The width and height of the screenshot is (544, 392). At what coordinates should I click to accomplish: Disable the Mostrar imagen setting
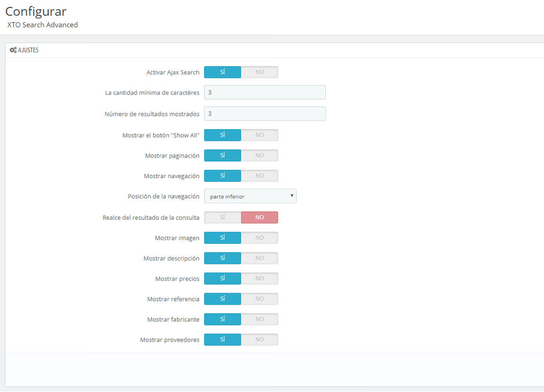(260, 237)
